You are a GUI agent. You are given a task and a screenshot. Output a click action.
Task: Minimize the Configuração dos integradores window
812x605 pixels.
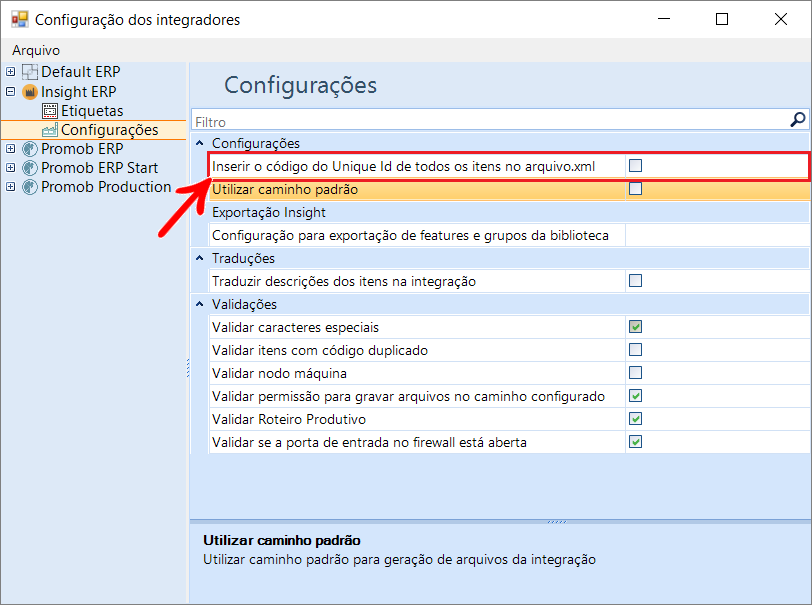(664, 19)
